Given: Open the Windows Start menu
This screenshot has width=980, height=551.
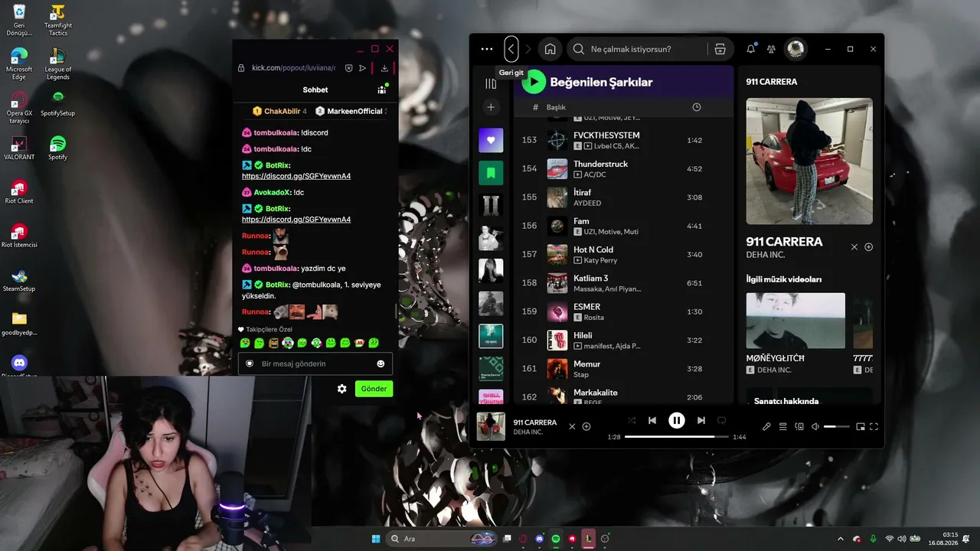Looking at the screenshot, I should point(376,539).
